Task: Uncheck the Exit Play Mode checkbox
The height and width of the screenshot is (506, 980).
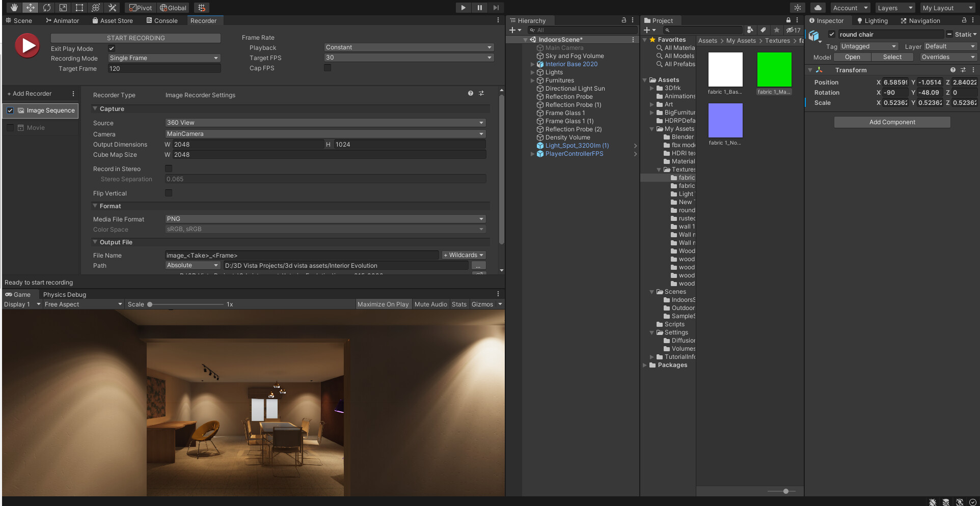Action: pyautogui.click(x=112, y=48)
